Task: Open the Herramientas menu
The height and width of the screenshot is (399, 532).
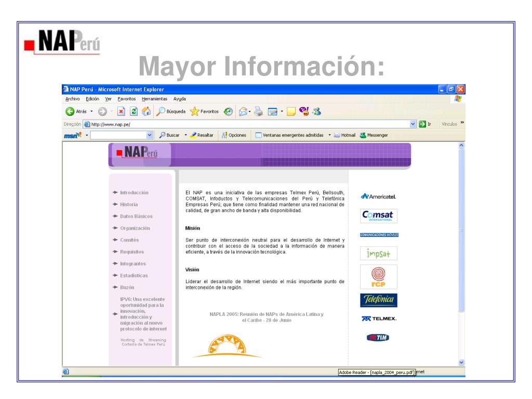Action: (x=154, y=99)
